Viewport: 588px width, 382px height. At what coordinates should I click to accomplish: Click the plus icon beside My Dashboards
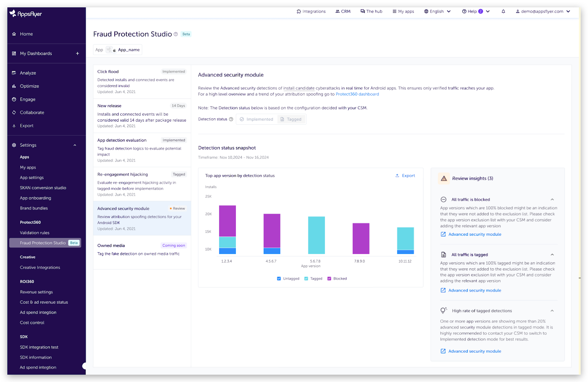click(78, 53)
